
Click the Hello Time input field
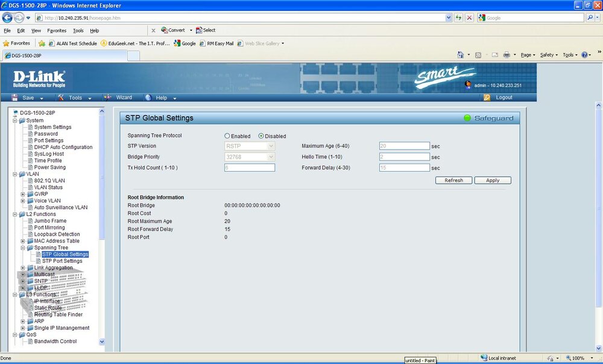coord(404,157)
